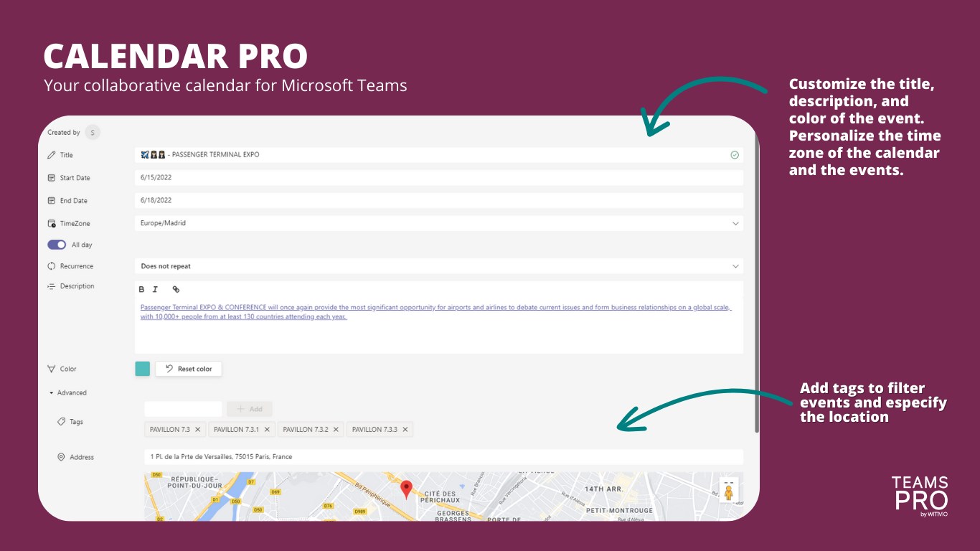Screen dimensions: 980x551
Task: Click the Recurrence loop icon
Action: (52, 266)
